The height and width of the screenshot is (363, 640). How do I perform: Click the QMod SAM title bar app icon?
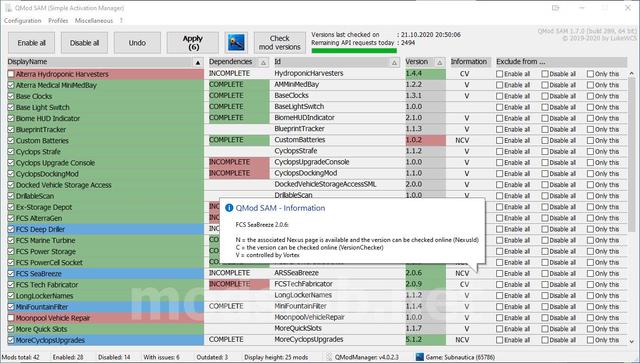[8, 8]
